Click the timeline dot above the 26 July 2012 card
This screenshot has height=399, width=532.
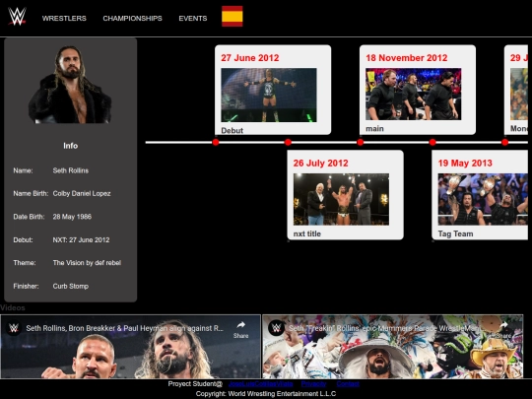click(288, 142)
